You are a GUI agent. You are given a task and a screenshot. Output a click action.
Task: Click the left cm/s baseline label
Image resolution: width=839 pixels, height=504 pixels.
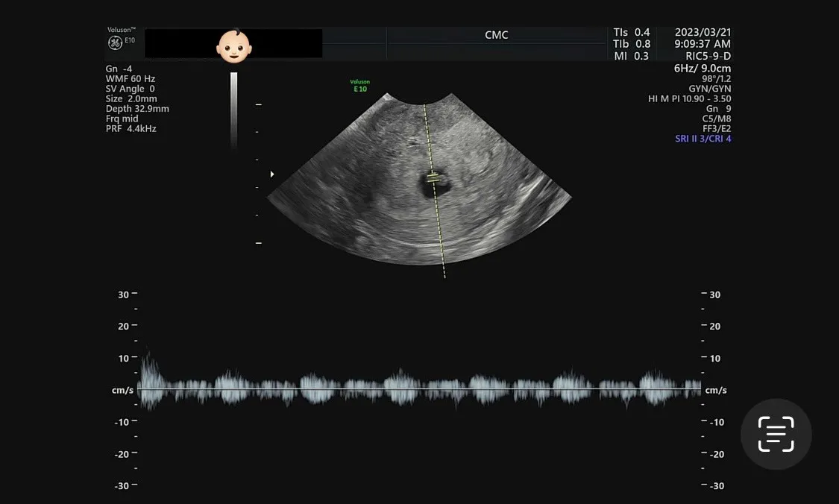click(x=122, y=390)
